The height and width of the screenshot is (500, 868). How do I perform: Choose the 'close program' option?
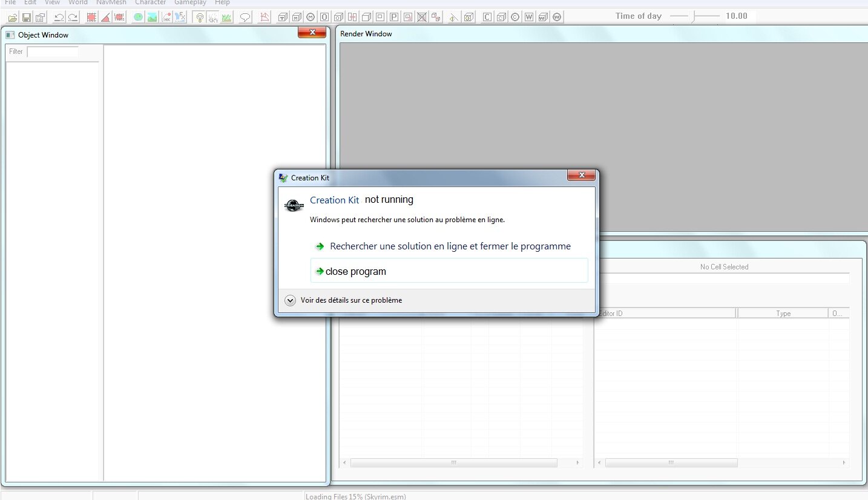[x=449, y=271]
